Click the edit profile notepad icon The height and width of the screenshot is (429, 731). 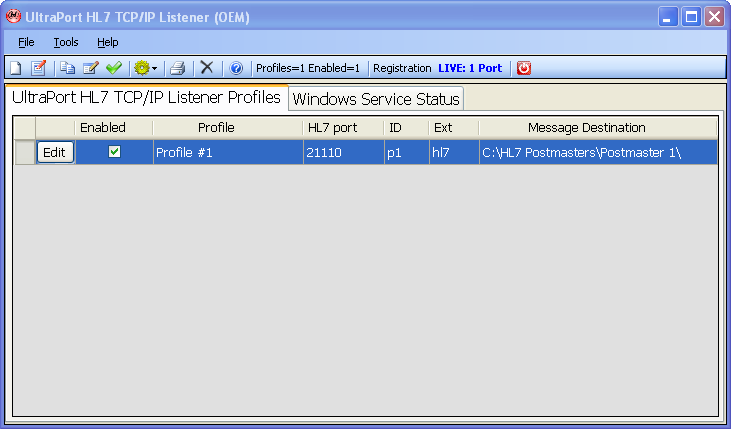click(38, 68)
